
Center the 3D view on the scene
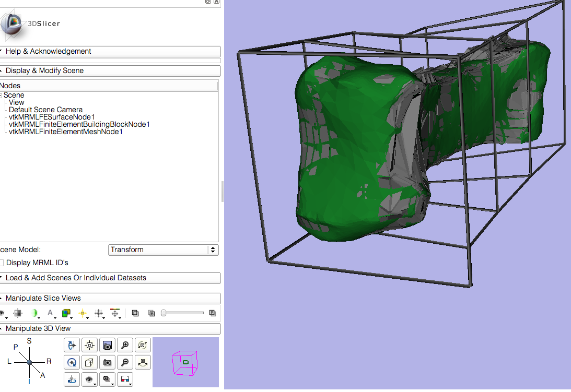[90, 345]
